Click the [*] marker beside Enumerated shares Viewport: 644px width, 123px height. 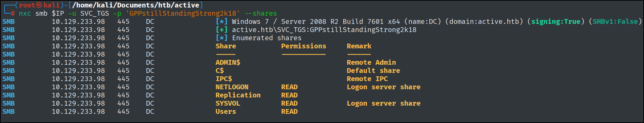click(x=221, y=38)
